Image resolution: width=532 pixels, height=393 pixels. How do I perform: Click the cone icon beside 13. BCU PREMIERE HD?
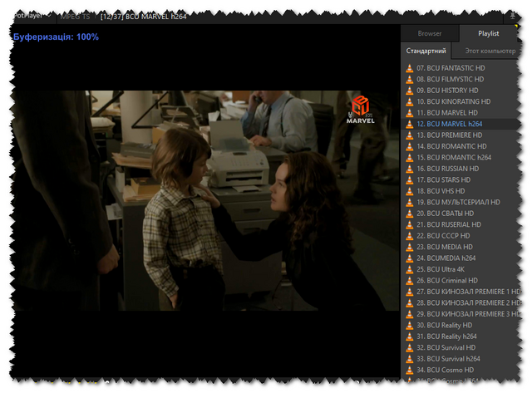tap(410, 135)
